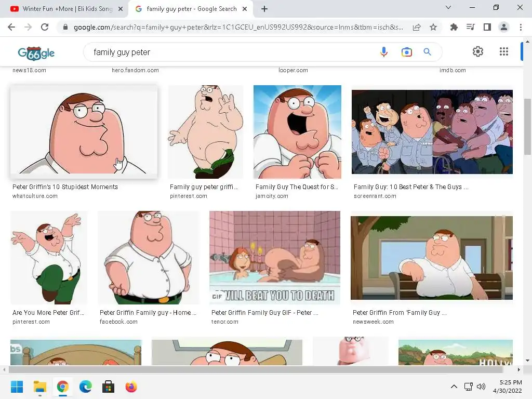The image size is (532, 399).
Task: Open File Explorer from taskbar
Action: coord(39,387)
